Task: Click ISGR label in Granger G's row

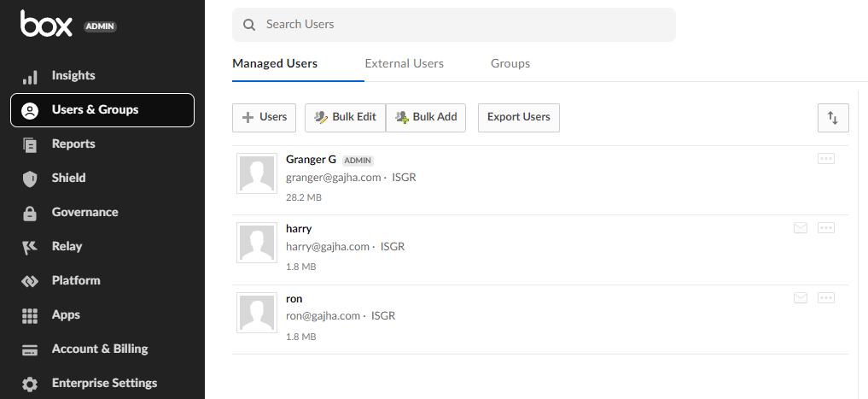Action: pos(404,178)
